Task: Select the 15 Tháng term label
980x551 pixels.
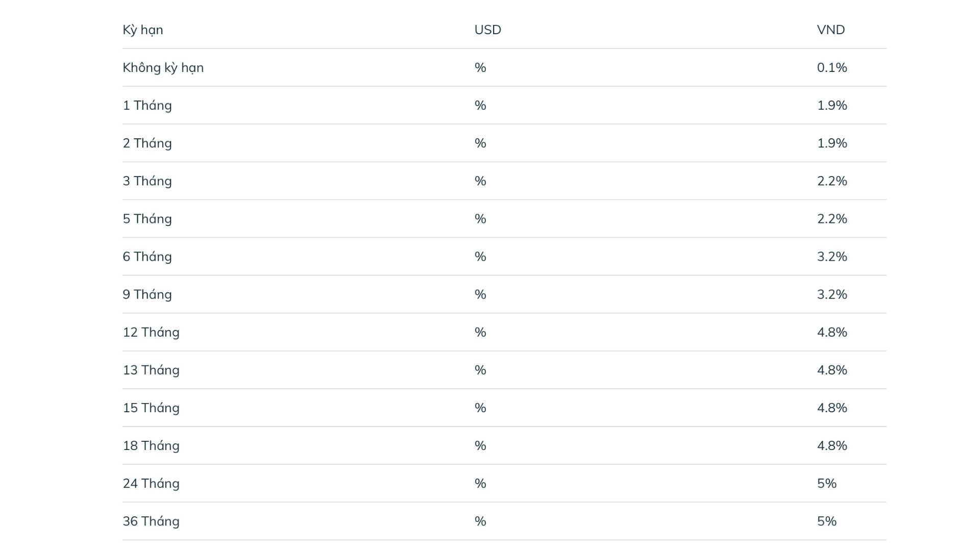Action: tap(151, 408)
